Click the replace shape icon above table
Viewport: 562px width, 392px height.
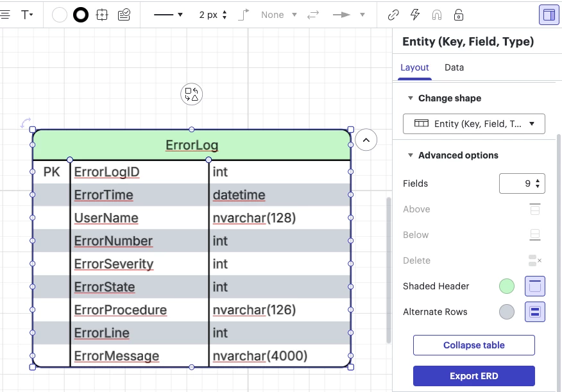point(191,94)
